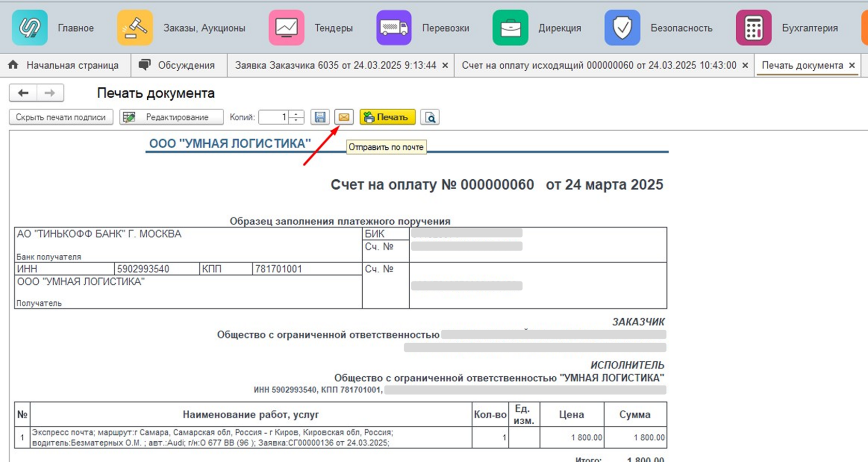Click the Заказы, Аукционы menu label

click(x=205, y=28)
